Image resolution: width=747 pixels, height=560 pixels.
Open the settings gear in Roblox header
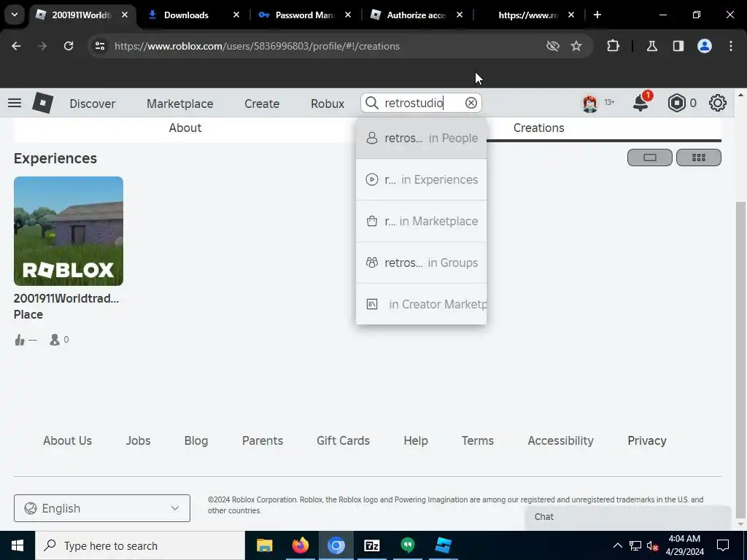pyautogui.click(x=718, y=103)
